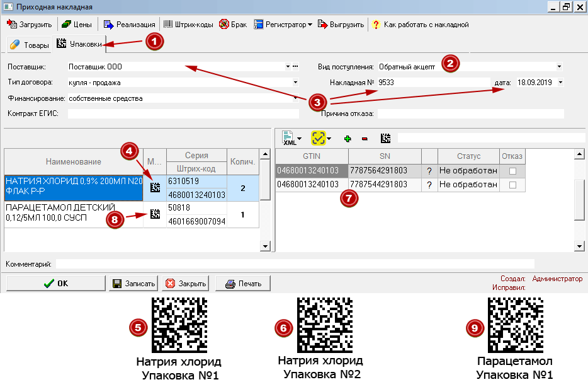Switch to the Упаковки tab
Viewport: 588px width, 382px height.
point(79,44)
